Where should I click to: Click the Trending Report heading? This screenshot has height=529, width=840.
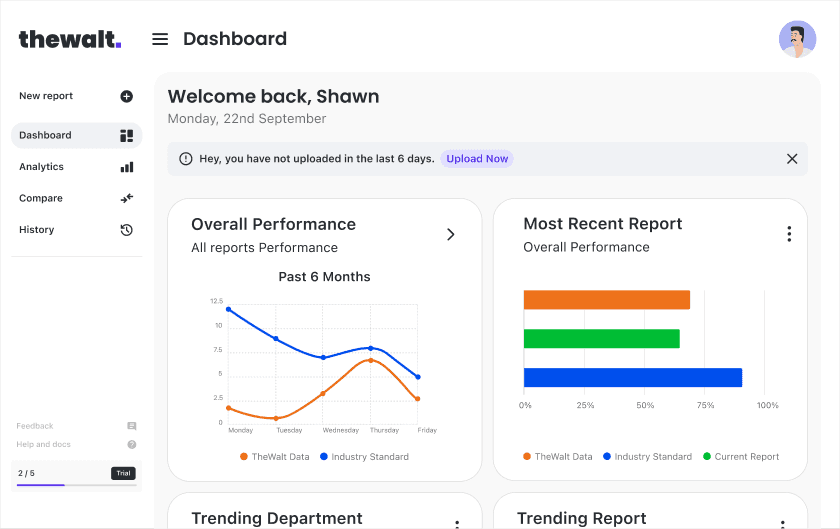(581, 518)
